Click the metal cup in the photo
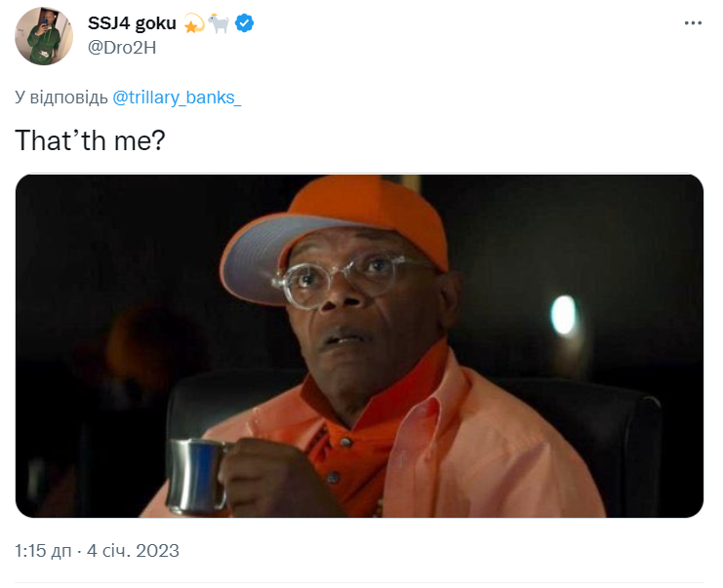 pos(198,477)
